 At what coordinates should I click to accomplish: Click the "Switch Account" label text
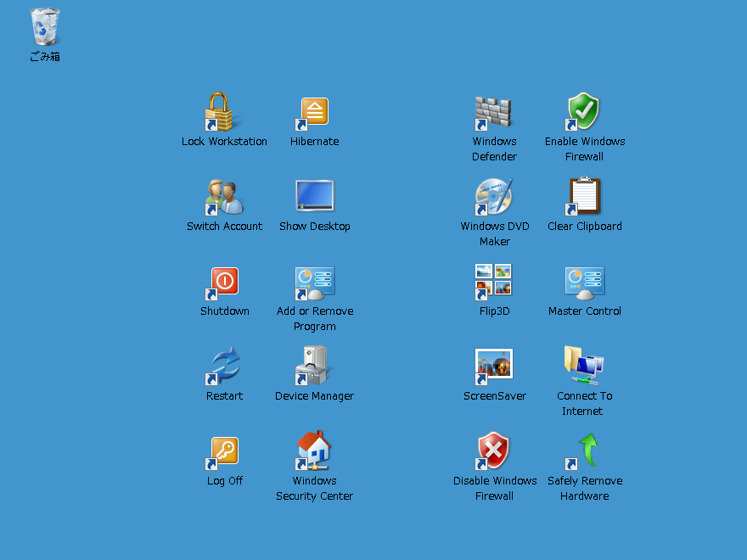(x=224, y=227)
